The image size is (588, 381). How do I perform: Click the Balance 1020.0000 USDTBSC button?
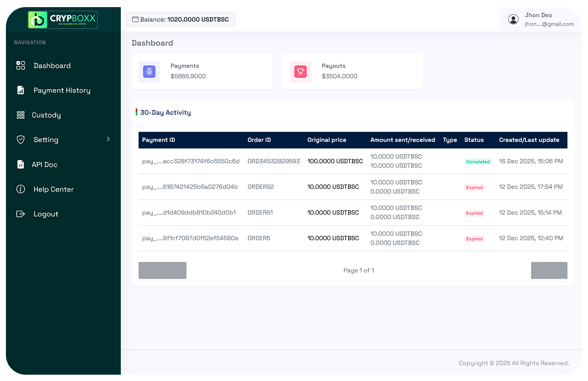180,19
